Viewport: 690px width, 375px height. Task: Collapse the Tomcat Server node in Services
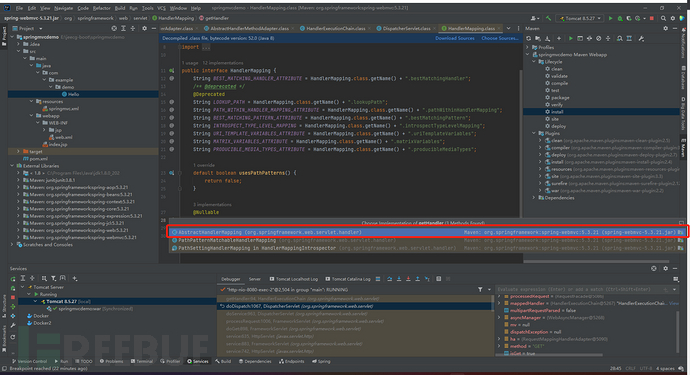point(23,287)
